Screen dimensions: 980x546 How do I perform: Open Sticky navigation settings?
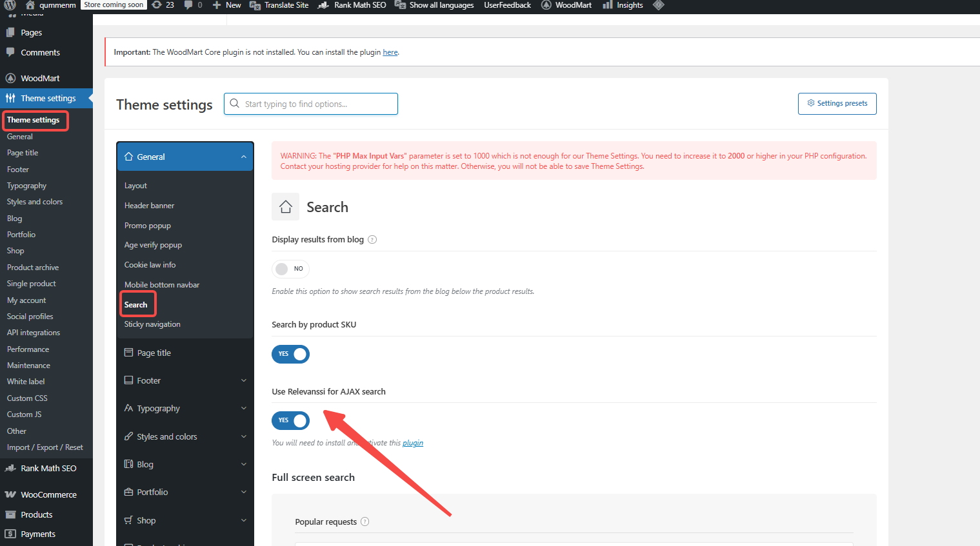[152, 324]
